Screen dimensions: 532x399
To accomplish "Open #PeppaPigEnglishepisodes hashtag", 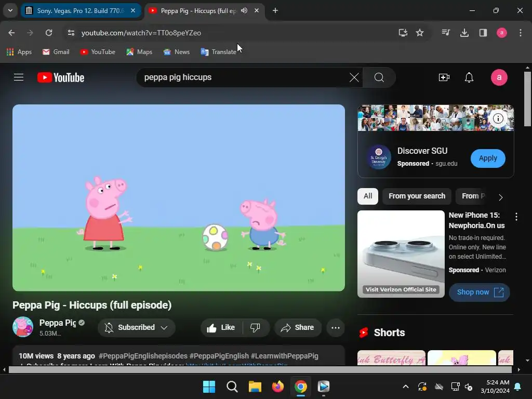I will point(143,356).
